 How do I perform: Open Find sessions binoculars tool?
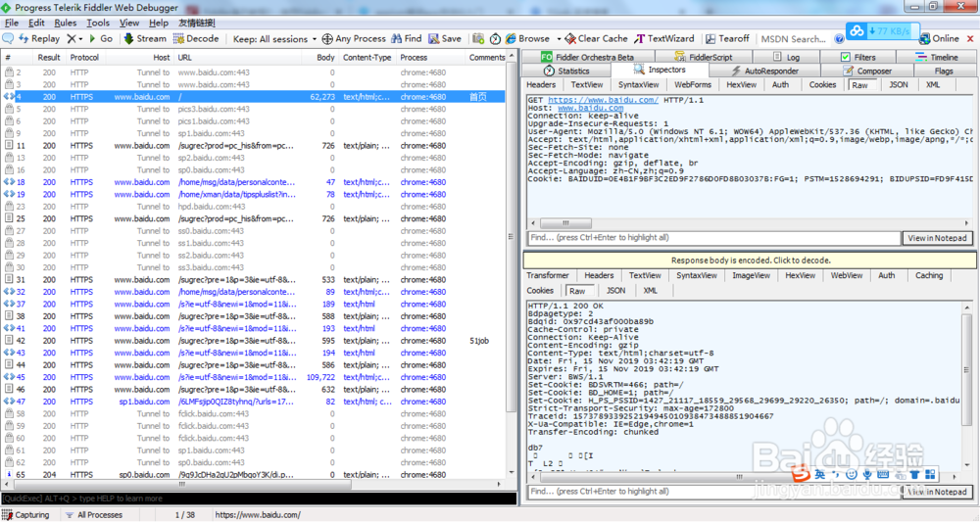(x=407, y=39)
